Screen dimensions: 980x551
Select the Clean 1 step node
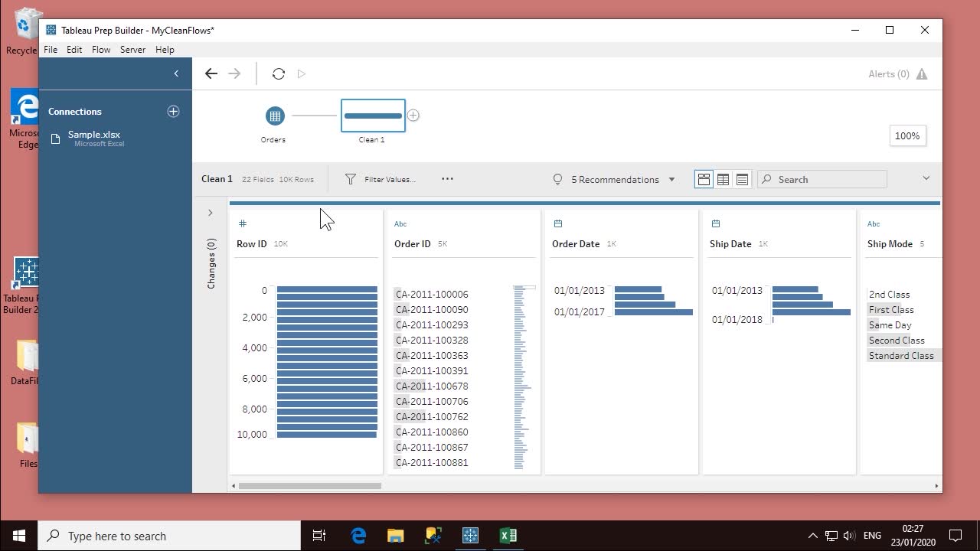[373, 116]
